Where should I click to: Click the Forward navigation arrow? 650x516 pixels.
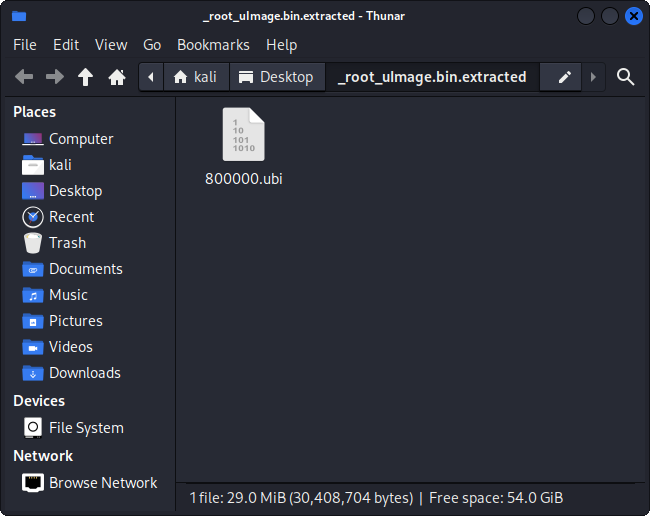pyautogui.click(x=55, y=77)
